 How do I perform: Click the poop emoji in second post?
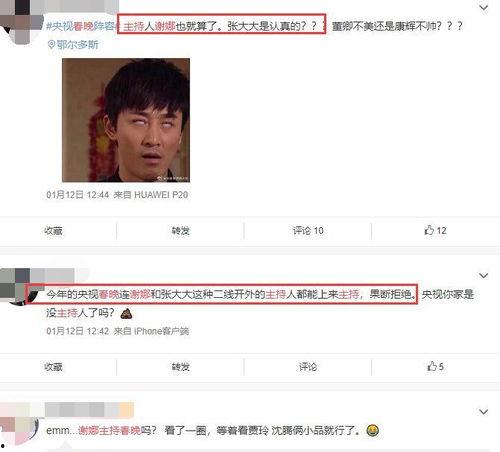tap(126, 313)
